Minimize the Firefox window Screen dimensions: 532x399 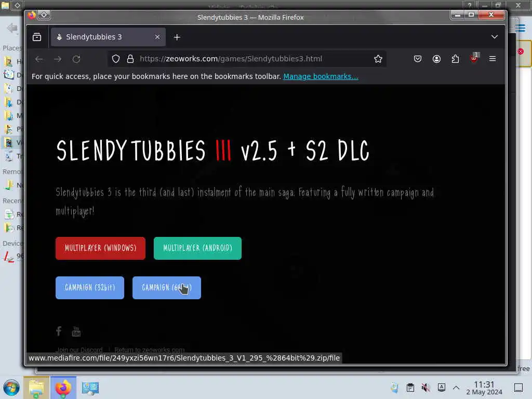[x=457, y=15]
